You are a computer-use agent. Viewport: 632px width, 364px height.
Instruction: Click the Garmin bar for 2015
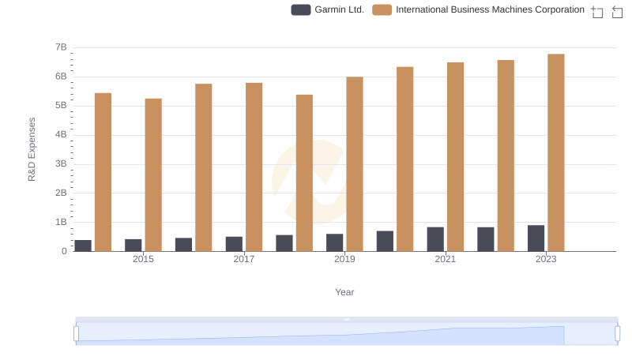pyautogui.click(x=133, y=246)
